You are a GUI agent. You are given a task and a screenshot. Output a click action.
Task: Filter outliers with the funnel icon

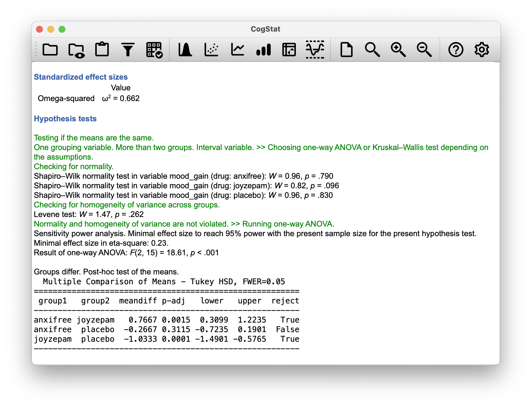[128, 50]
